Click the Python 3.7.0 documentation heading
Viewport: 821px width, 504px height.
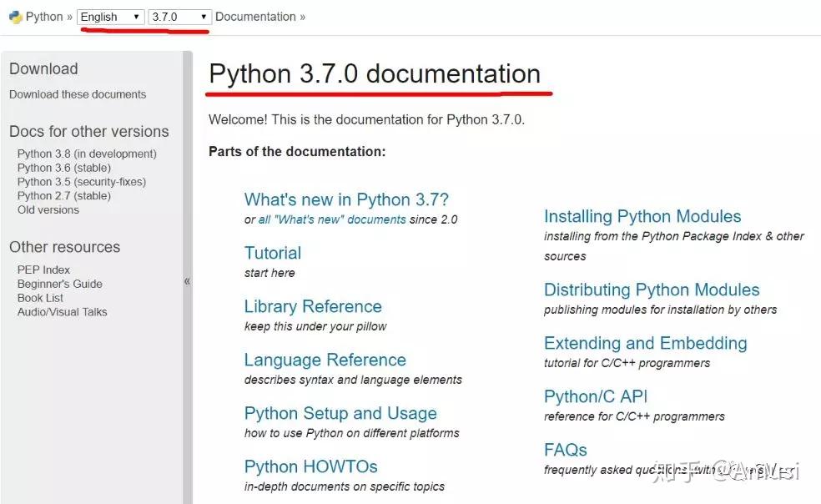pyautogui.click(x=375, y=74)
